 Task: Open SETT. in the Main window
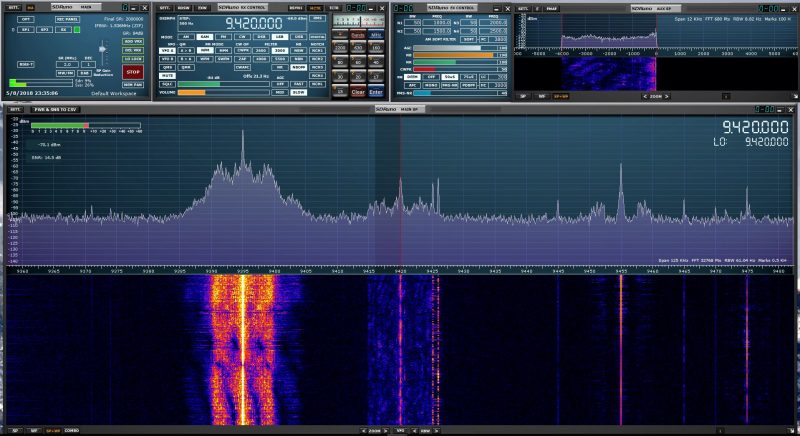coord(14,8)
